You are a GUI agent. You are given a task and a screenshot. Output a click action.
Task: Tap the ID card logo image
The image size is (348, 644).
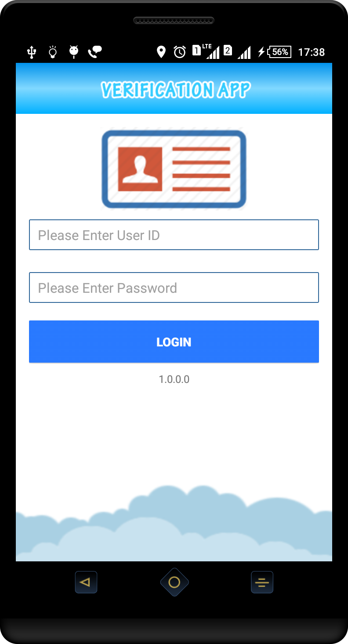click(174, 169)
